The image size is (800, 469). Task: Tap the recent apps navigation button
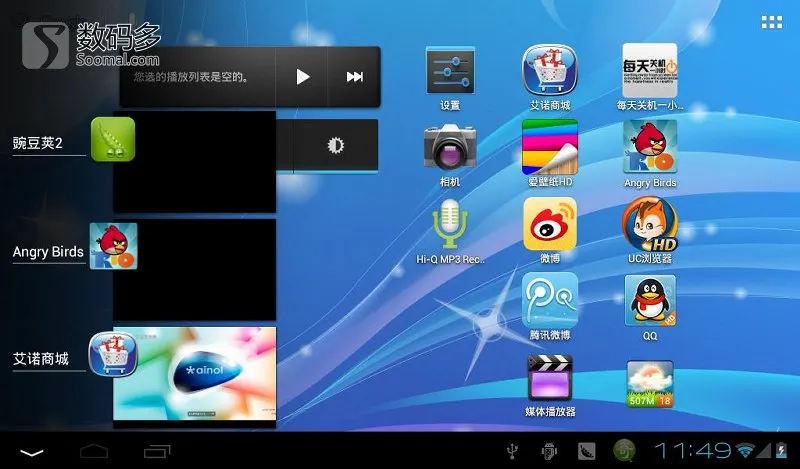pos(157,452)
